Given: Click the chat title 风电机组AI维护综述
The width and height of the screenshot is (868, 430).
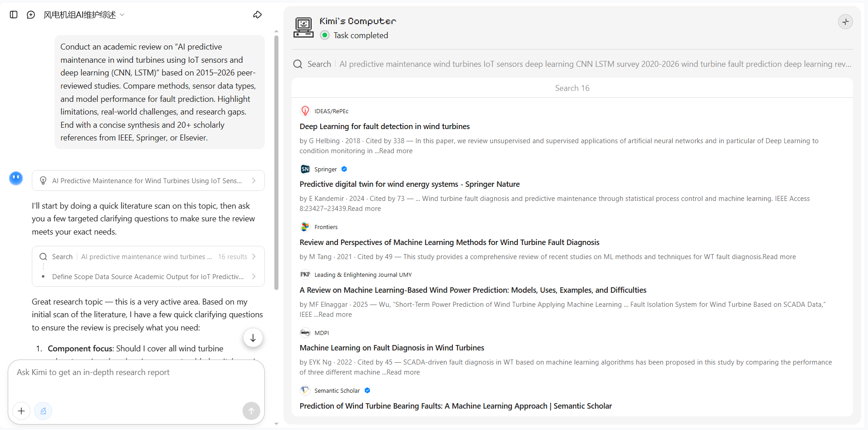Looking at the screenshot, I should pyautogui.click(x=79, y=15).
